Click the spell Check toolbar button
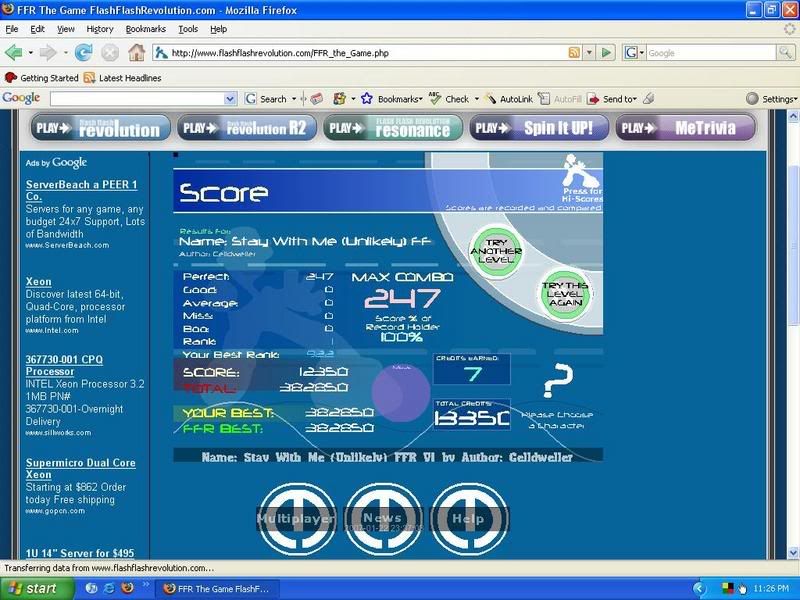 point(449,98)
